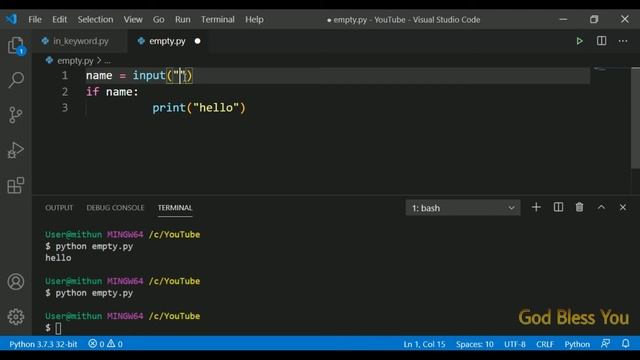
Task: Open the '1: bash' terminal dropdown
Action: point(463,208)
